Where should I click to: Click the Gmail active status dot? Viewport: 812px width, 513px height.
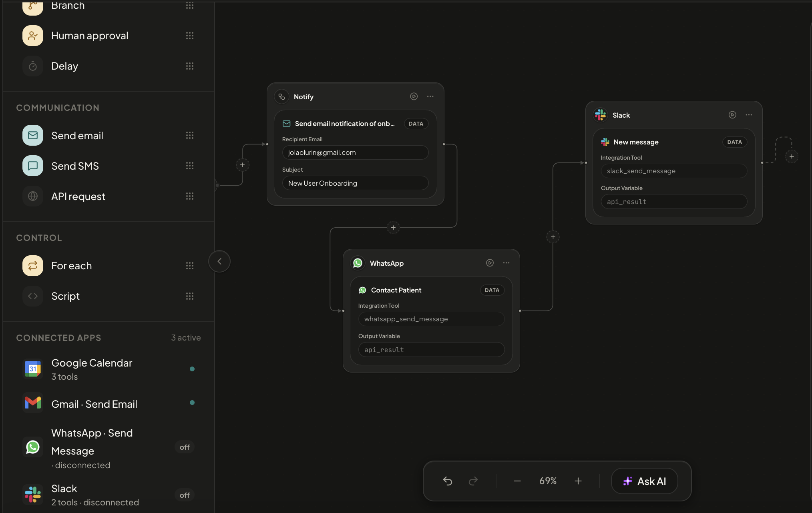click(x=192, y=403)
